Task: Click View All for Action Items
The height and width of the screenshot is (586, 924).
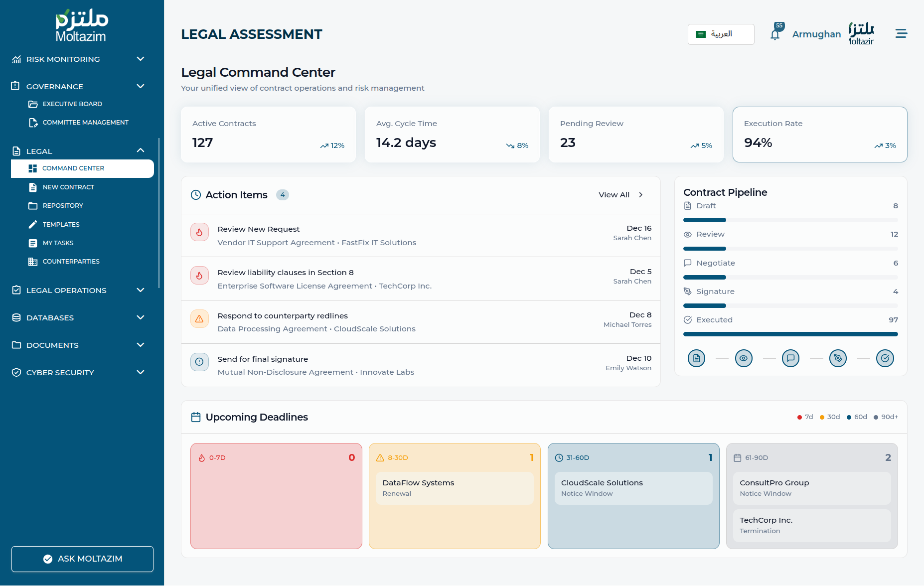Action: pos(620,195)
